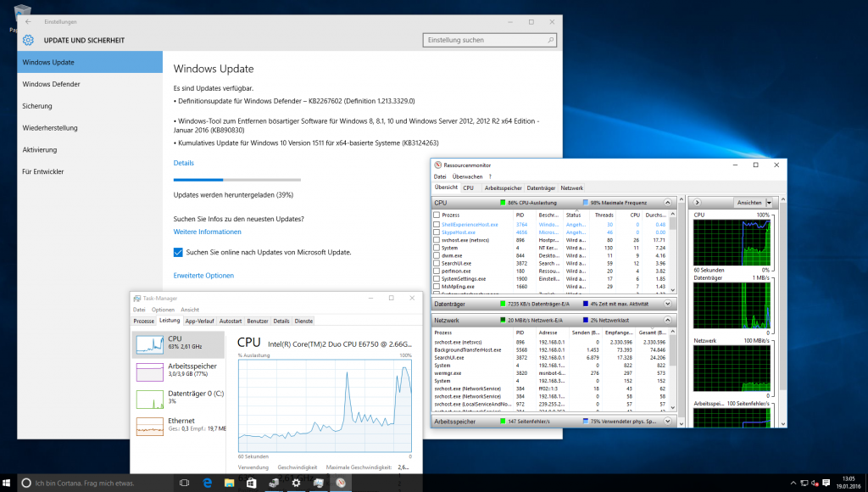Go back with the Einstellungen arrow
868x492 pixels.
point(28,21)
